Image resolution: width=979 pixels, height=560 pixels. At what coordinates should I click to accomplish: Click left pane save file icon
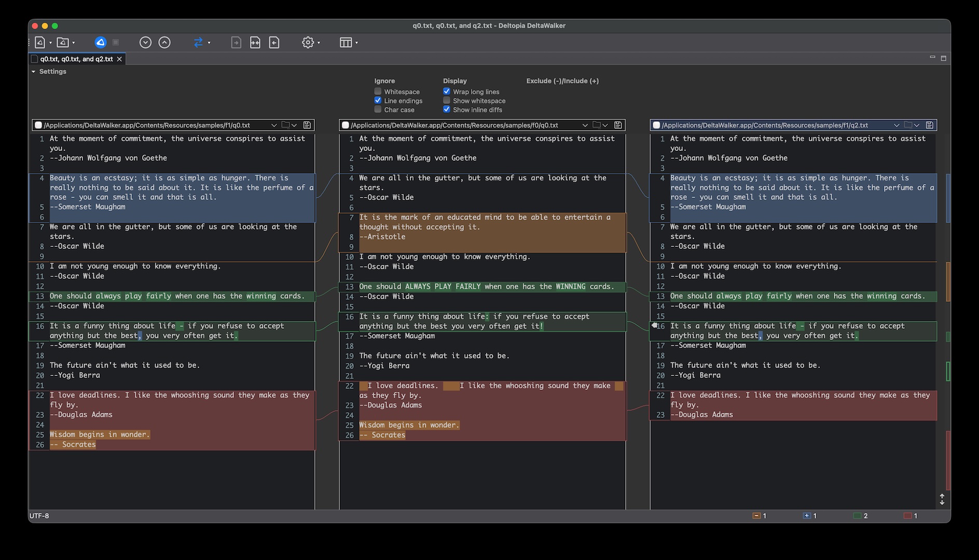coord(307,125)
